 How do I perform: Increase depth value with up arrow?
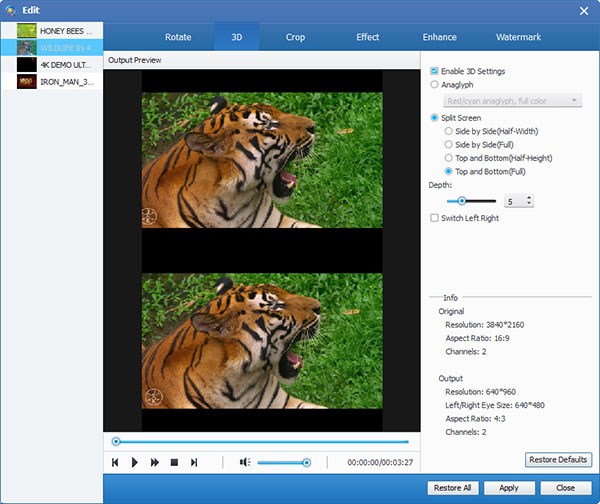[528, 197]
